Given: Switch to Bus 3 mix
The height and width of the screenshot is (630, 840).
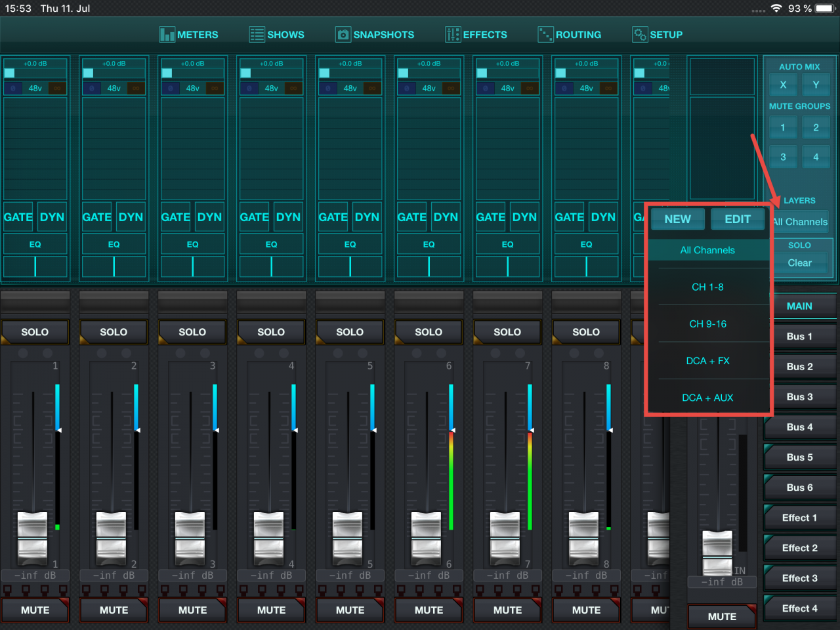Looking at the screenshot, I should [799, 397].
